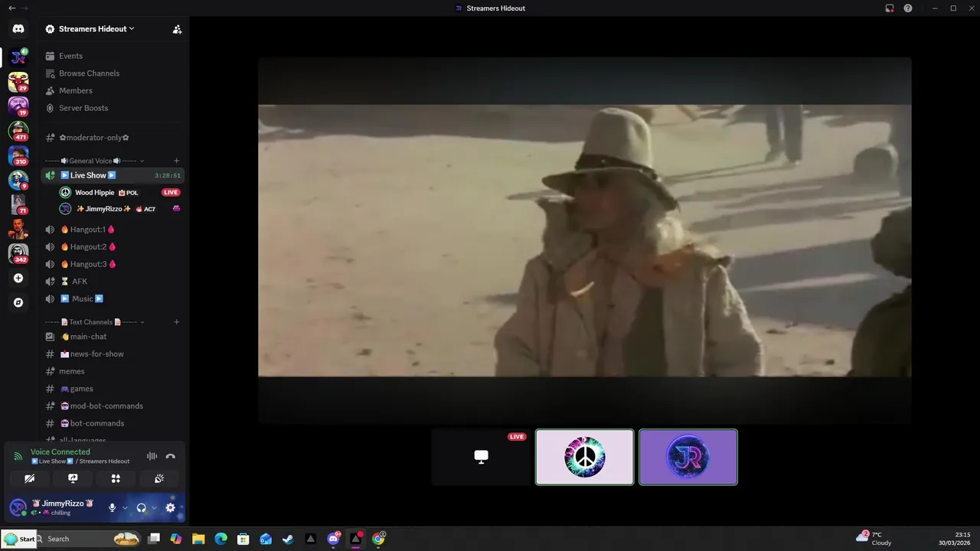Viewport: 980px width, 551px height.
Task: Select Wood Hippie peace-sign participant tile
Action: coord(585,457)
